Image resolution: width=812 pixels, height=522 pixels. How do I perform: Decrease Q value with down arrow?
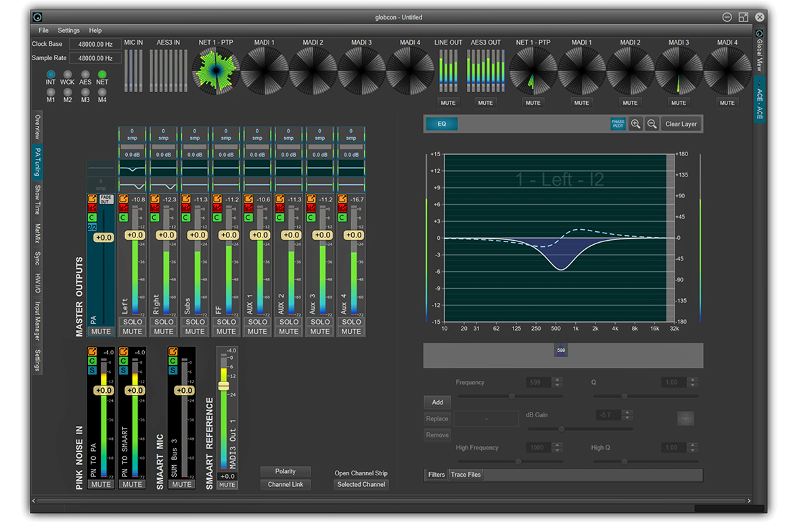coord(693,385)
